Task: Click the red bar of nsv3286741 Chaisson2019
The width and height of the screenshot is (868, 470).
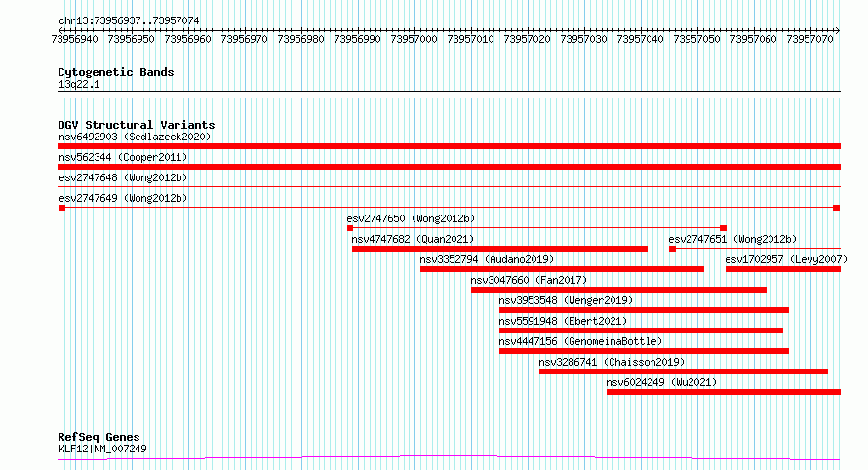Action: click(684, 372)
